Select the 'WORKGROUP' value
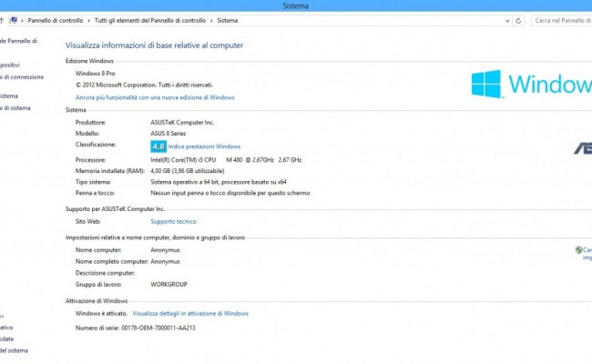 168,285
